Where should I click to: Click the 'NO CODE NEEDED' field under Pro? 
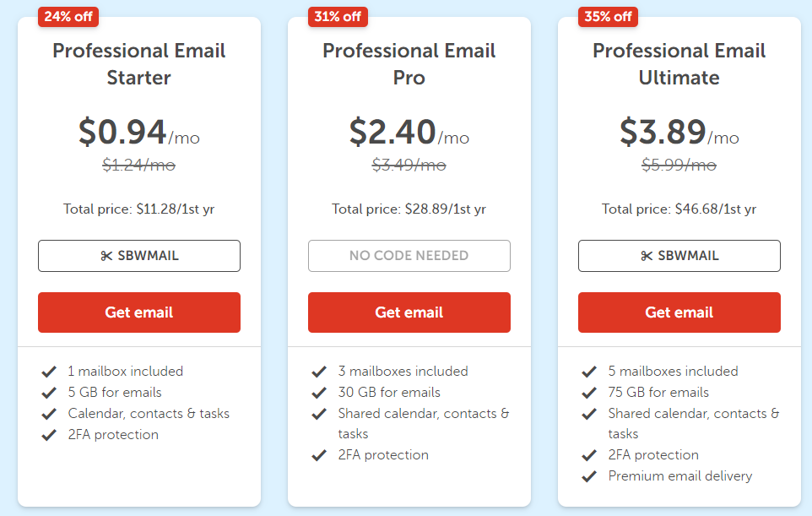pos(409,255)
